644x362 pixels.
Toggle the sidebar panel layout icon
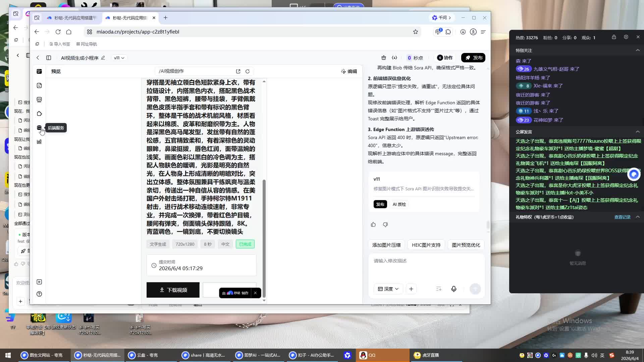coord(49,58)
